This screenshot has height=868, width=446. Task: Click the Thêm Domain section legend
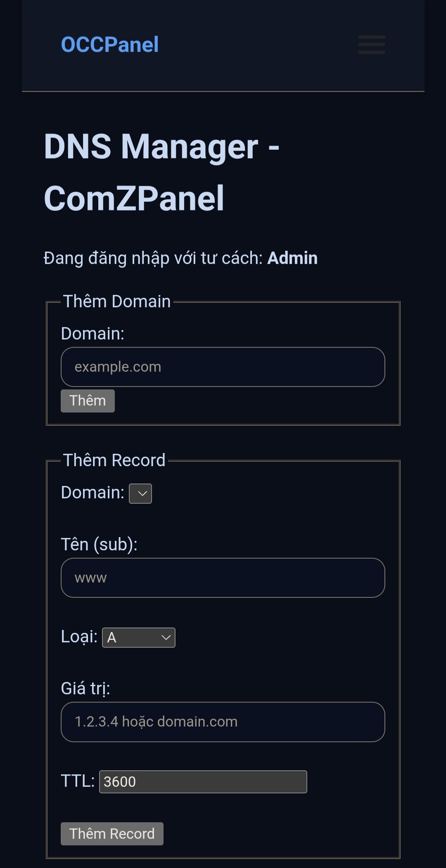click(x=117, y=302)
